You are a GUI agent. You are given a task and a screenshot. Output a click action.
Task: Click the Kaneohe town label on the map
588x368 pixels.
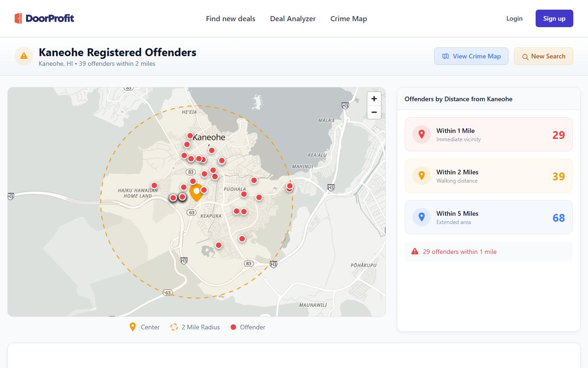[x=209, y=137]
